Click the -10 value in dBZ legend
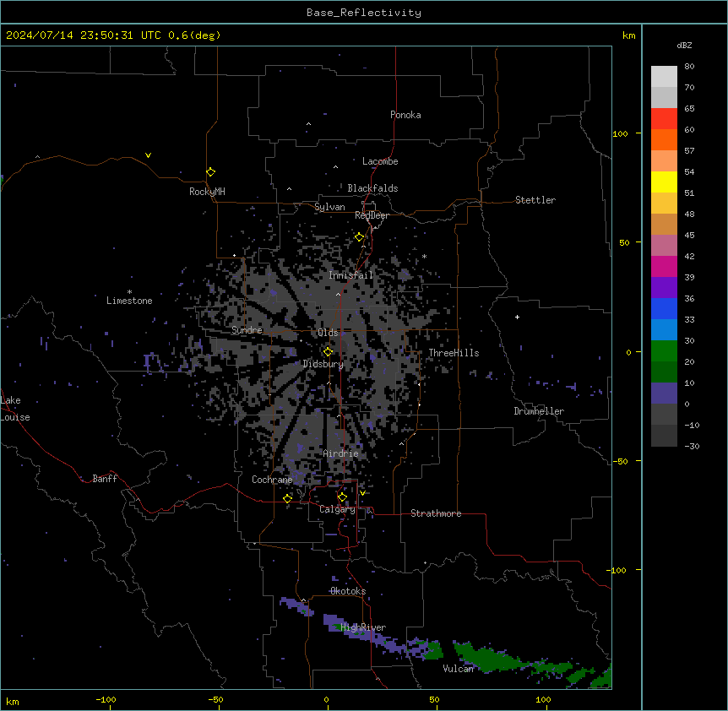Viewport: 728px width, 711px height. click(692, 425)
